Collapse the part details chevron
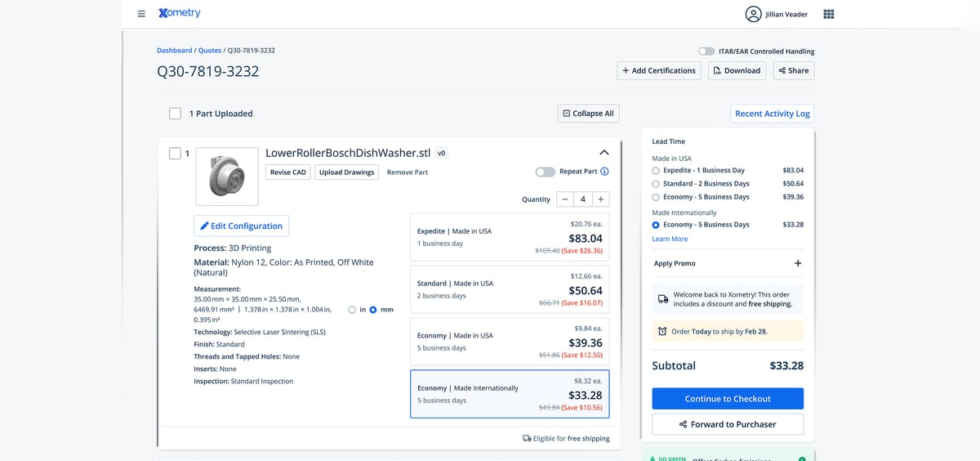980x461 pixels. pos(604,153)
